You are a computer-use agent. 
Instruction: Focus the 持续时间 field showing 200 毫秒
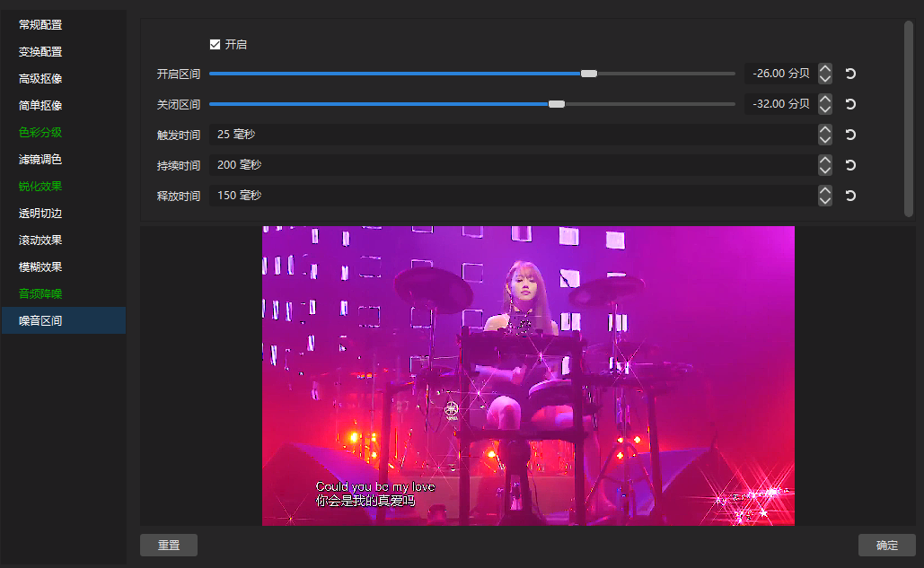tap(514, 165)
